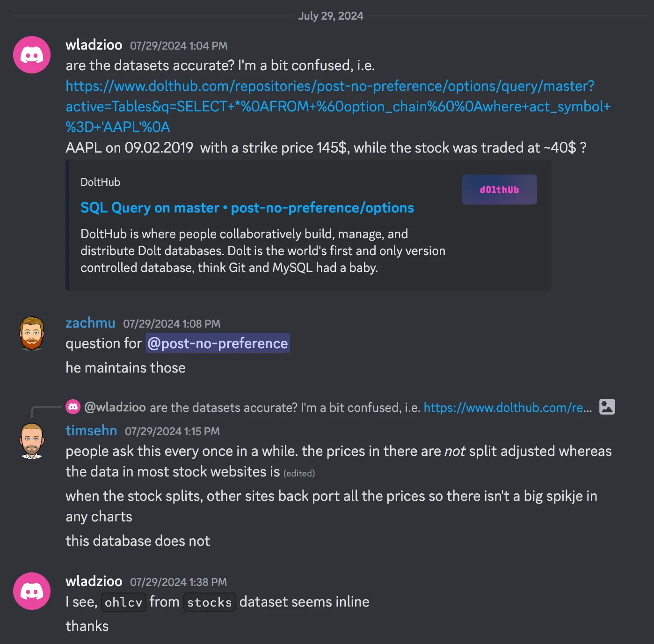Click the DoltHub provider name in the embed

[x=100, y=182]
